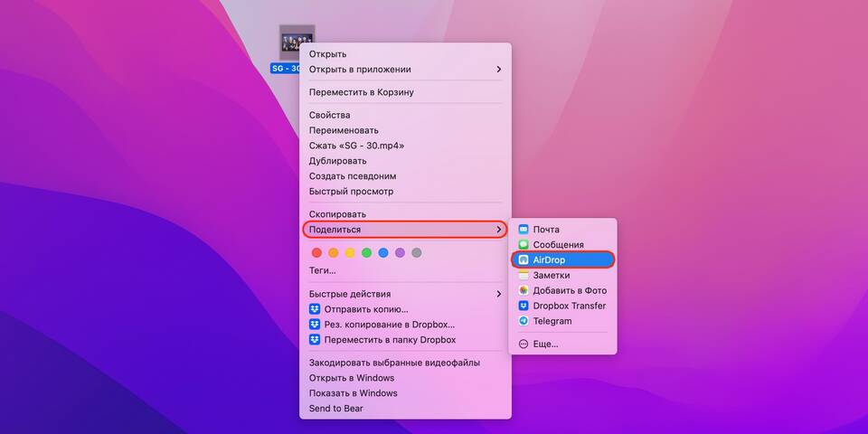
Task: Select Send to Bear
Action: [x=405, y=409]
